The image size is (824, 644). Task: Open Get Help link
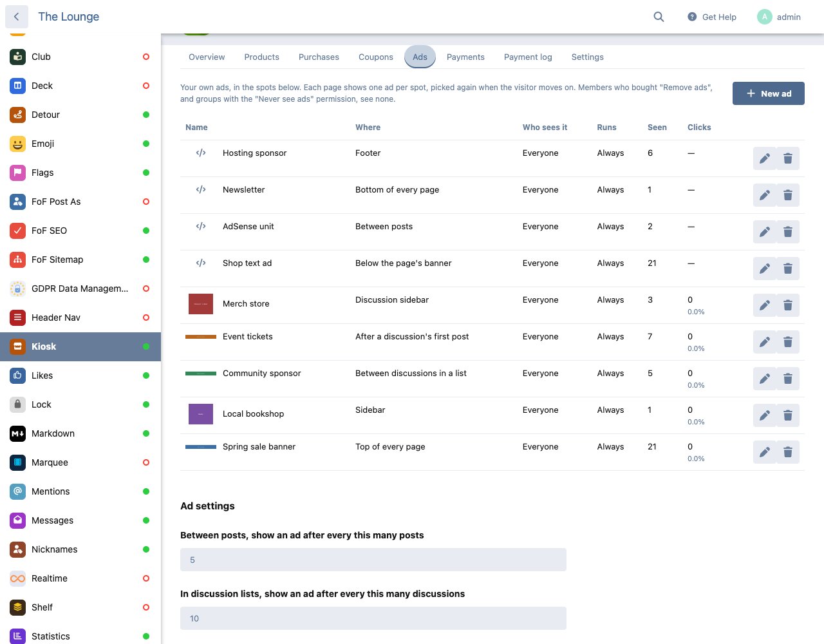[x=712, y=17]
